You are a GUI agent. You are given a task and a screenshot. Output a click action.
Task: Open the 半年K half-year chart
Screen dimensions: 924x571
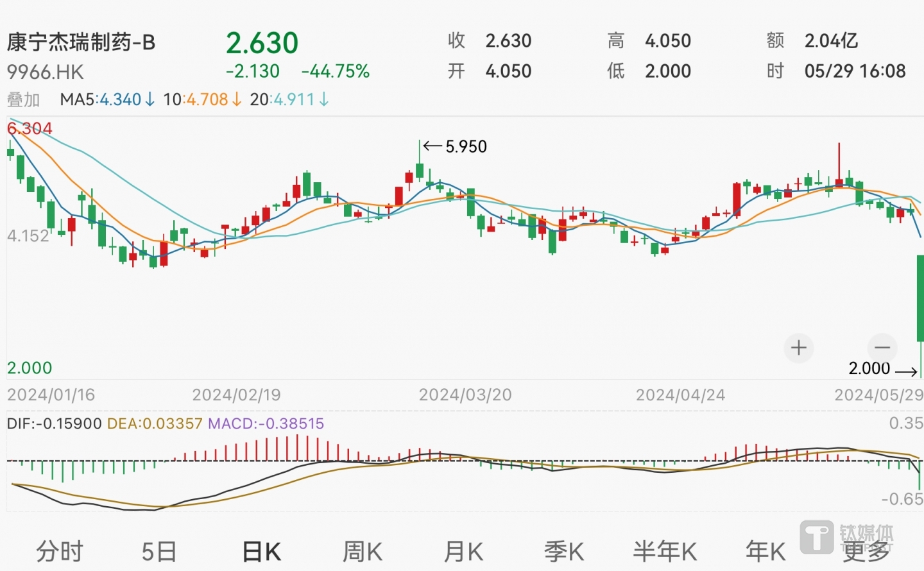point(665,551)
